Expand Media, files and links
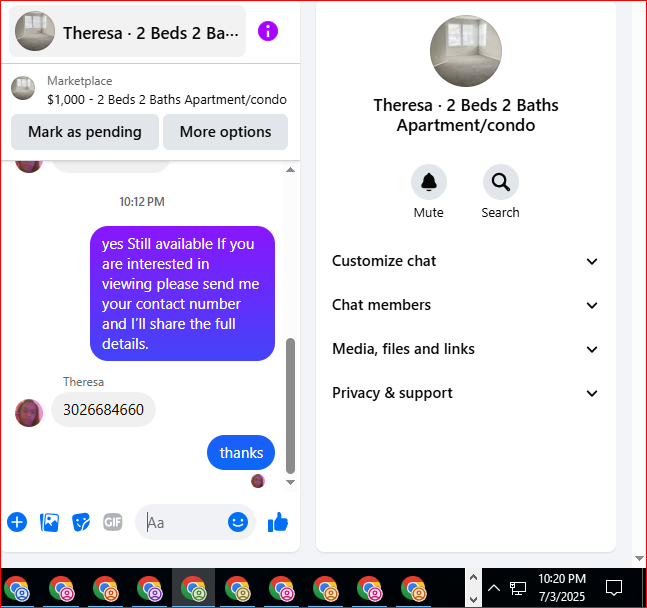Viewport: 647px width, 608px height. click(x=465, y=349)
